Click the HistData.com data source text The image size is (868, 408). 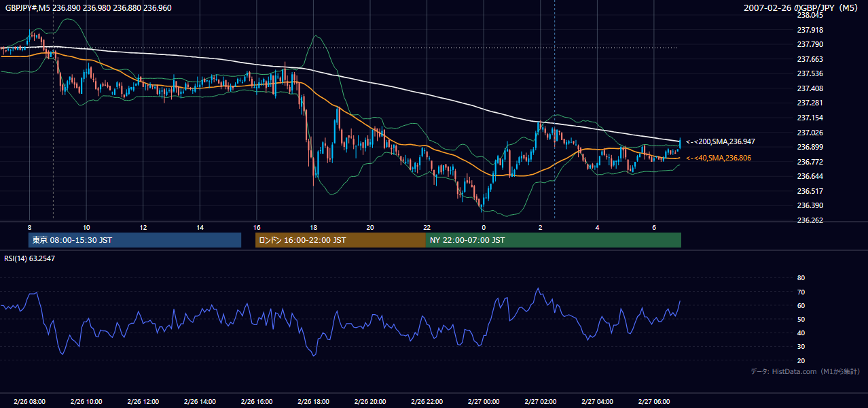click(x=806, y=371)
